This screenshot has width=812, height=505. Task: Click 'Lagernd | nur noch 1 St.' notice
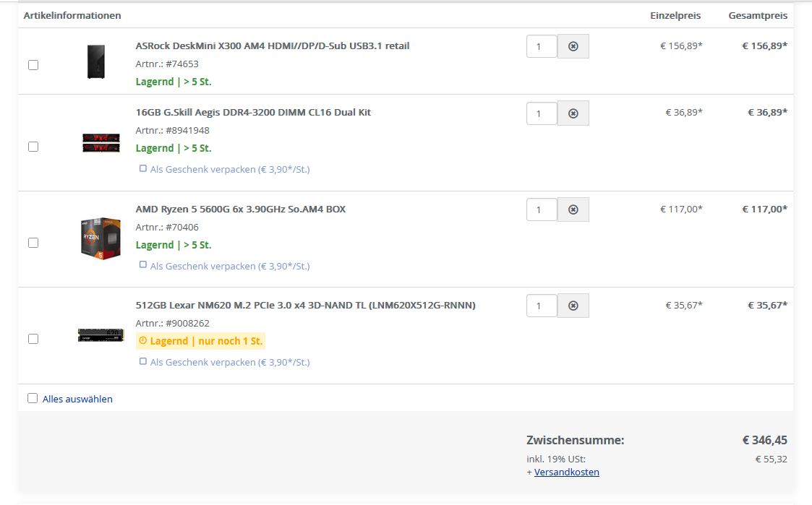tap(200, 341)
